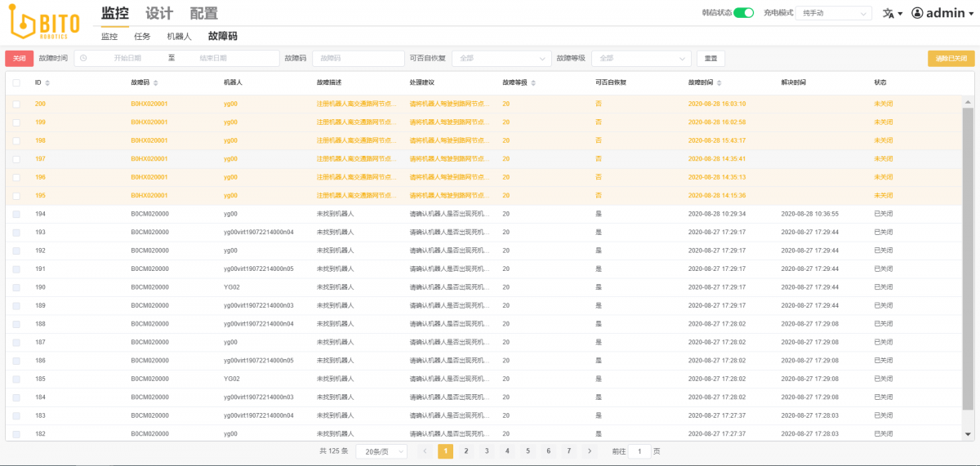Screen dimensions: 980x466
Task: Open the 任务 sub-tab
Action: pyautogui.click(x=142, y=36)
